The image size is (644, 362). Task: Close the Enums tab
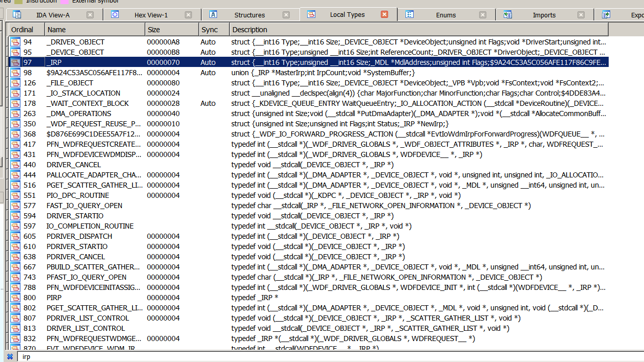coord(482,15)
